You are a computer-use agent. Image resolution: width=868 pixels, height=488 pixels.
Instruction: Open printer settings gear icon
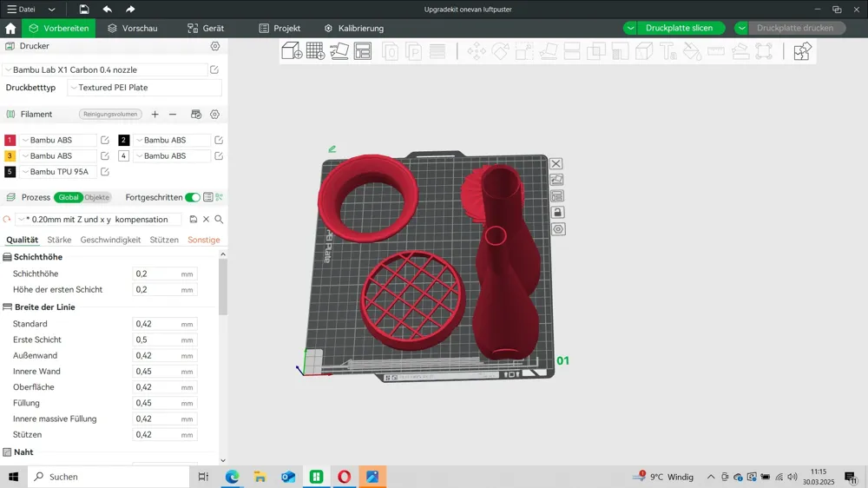point(214,46)
